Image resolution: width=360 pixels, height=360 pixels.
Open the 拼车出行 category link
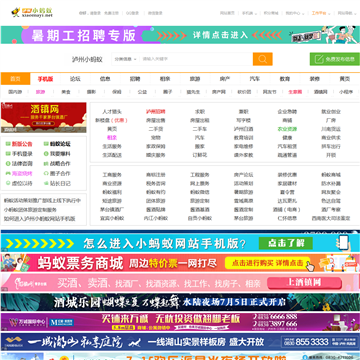click(x=331, y=146)
